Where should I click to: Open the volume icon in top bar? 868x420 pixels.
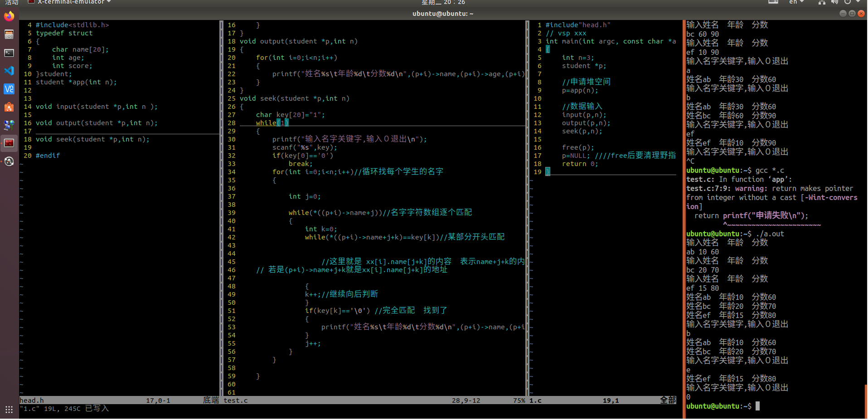[x=834, y=2]
